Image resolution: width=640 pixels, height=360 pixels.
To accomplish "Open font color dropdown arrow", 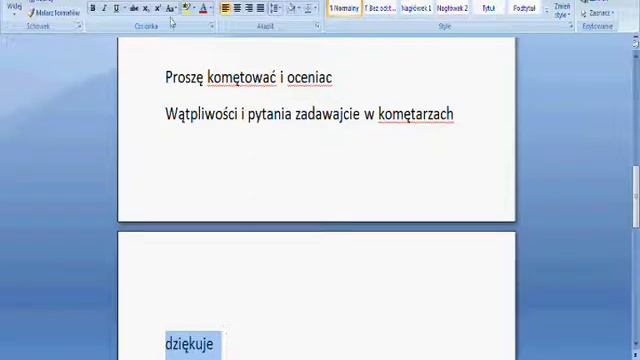I will (x=211, y=8).
